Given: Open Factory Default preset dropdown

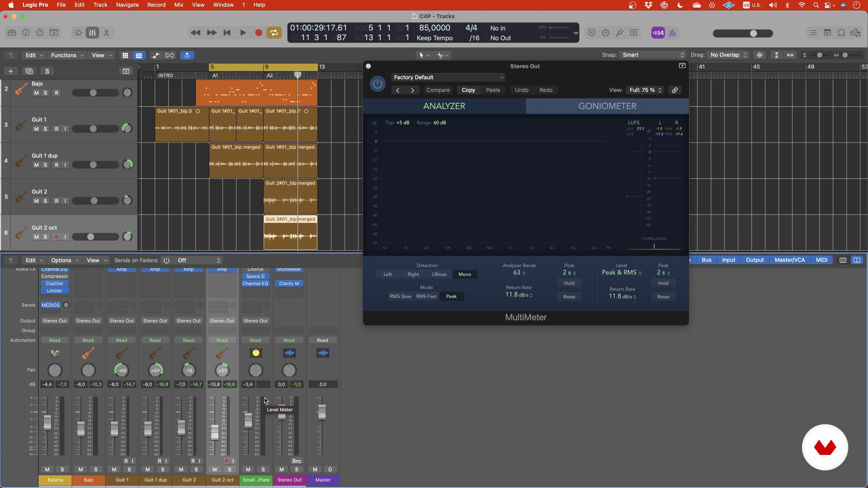Looking at the screenshot, I should pyautogui.click(x=448, y=77).
